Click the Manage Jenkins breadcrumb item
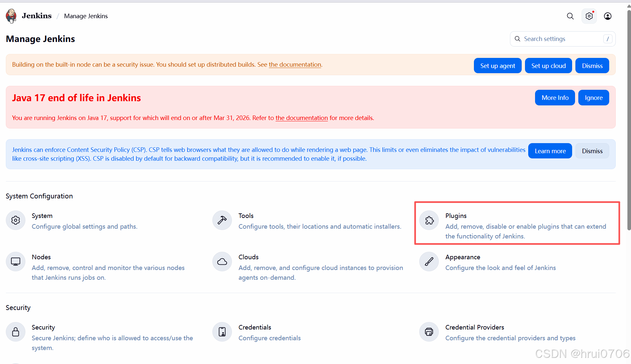631x364 pixels. (x=86, y=16)
